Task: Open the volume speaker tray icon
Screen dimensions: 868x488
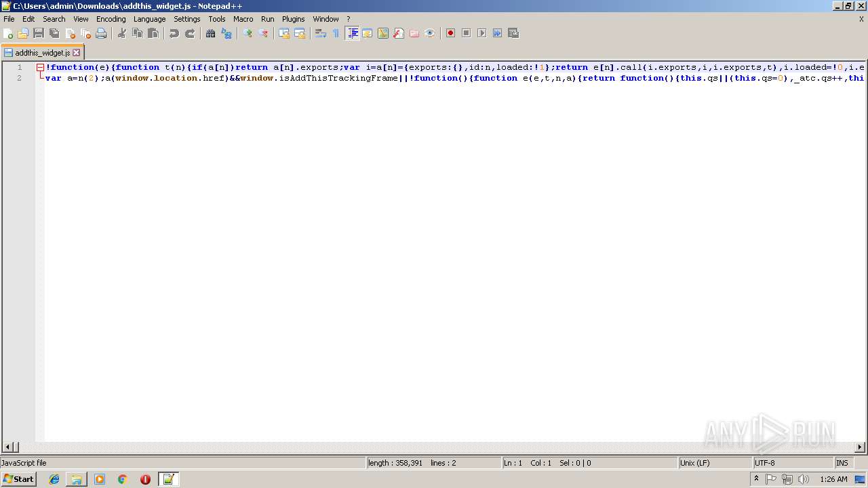Action: tap(804, 479)
